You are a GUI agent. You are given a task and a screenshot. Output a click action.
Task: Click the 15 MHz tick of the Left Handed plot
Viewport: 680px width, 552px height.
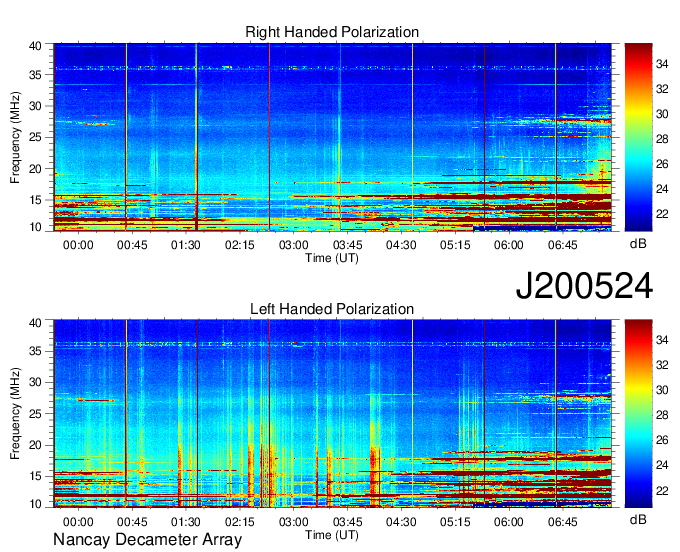point(35,477)
